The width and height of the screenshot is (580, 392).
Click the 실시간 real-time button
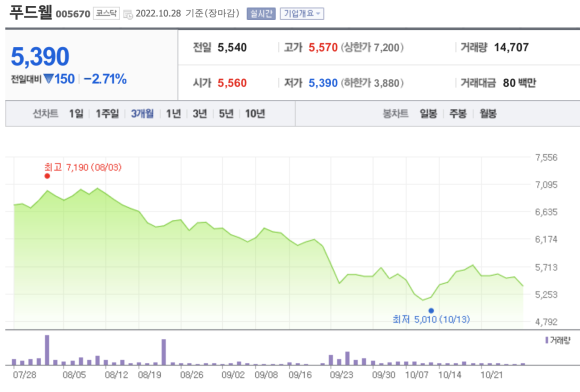[x=261, y=14]
